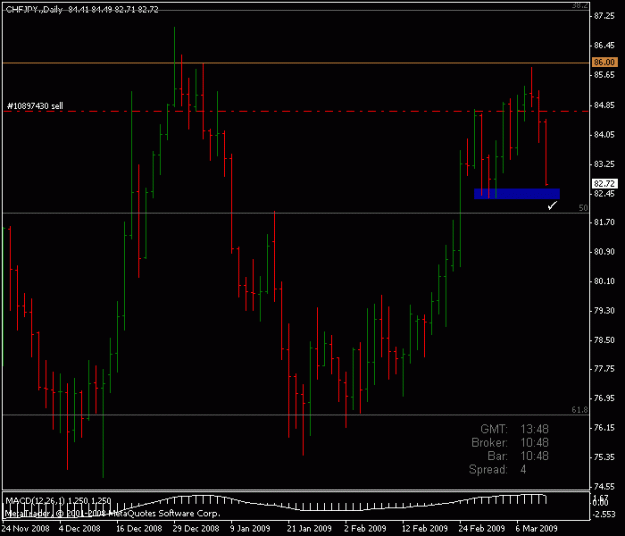Click the 85.65 price axis label
The image size is (625, 536).
(604, 75)
